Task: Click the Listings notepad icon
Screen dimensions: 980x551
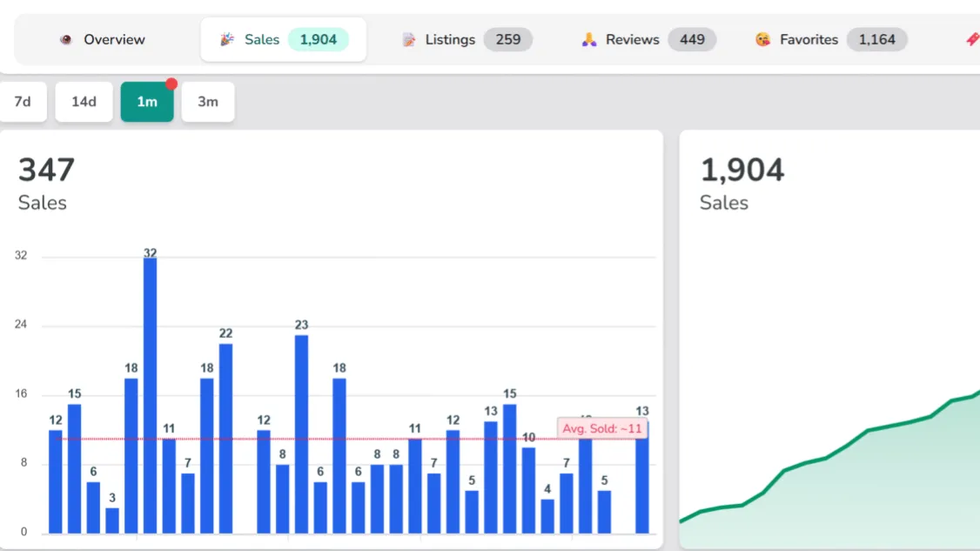Action: pyautogui.click(x=409, y=40)
